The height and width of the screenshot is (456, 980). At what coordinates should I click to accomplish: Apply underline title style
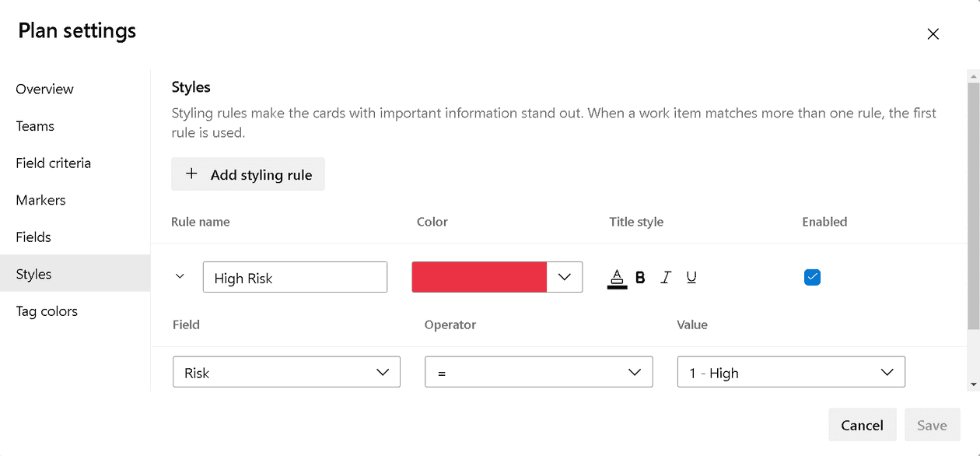pos(691,276)
